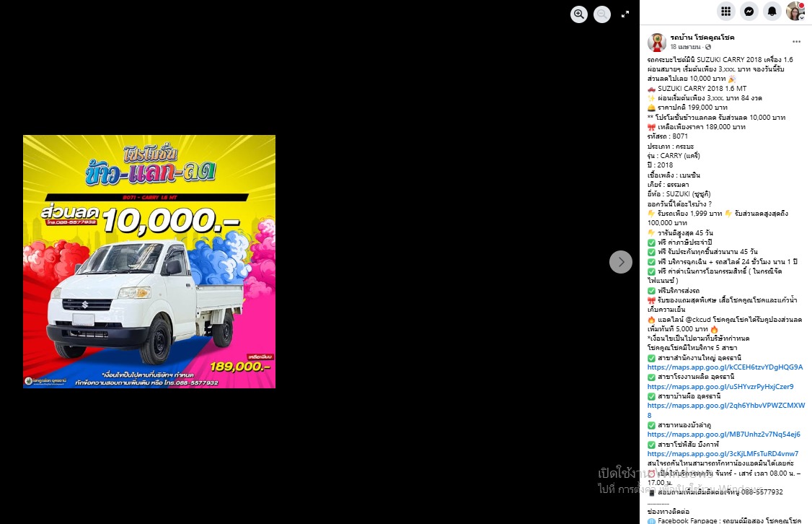Open รถบ้าน โชคคูณโชค page name

click(x=702, y=38)
